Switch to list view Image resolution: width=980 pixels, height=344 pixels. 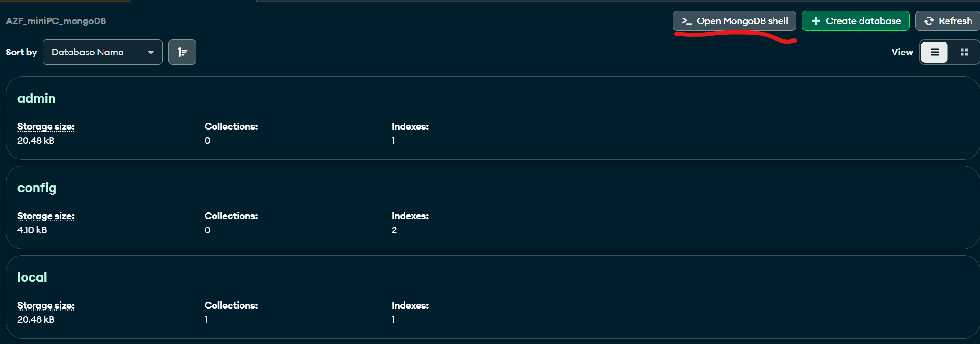(x=935, y=52)
